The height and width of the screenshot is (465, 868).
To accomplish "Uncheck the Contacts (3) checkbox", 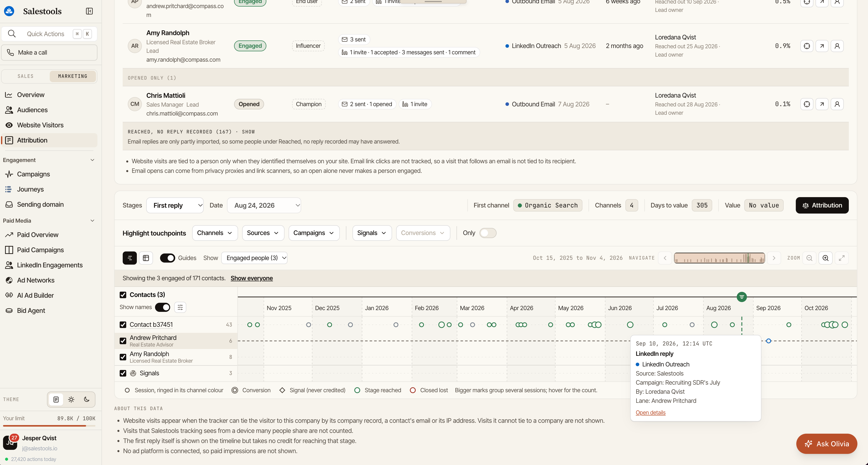I will click(x=123, y=295).
